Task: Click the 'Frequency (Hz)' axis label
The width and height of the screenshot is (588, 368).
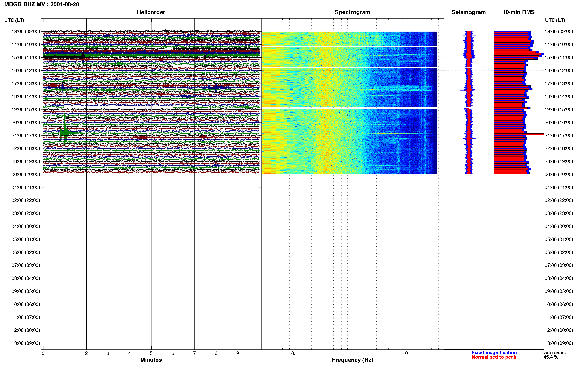Action: 352,360
